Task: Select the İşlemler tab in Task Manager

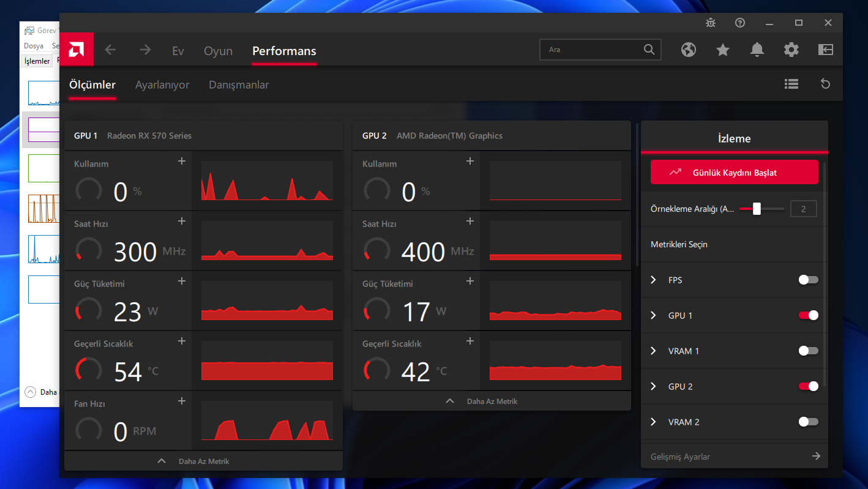Action: [37, 61]
